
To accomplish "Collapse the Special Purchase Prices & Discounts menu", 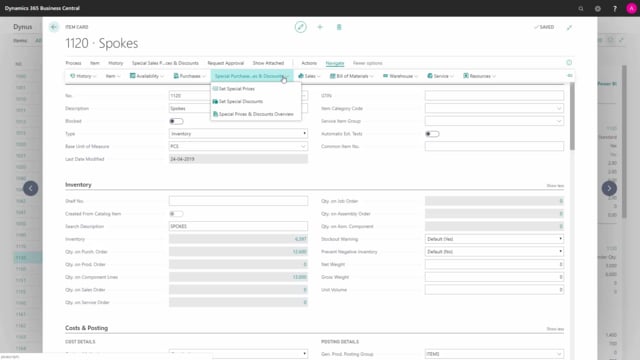I will click(x=251, y=76).
